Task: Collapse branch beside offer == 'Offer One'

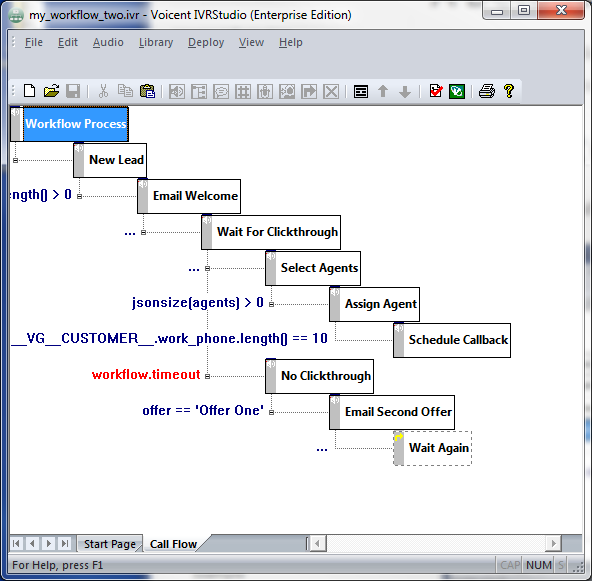Action: click(x=271, y=412)
